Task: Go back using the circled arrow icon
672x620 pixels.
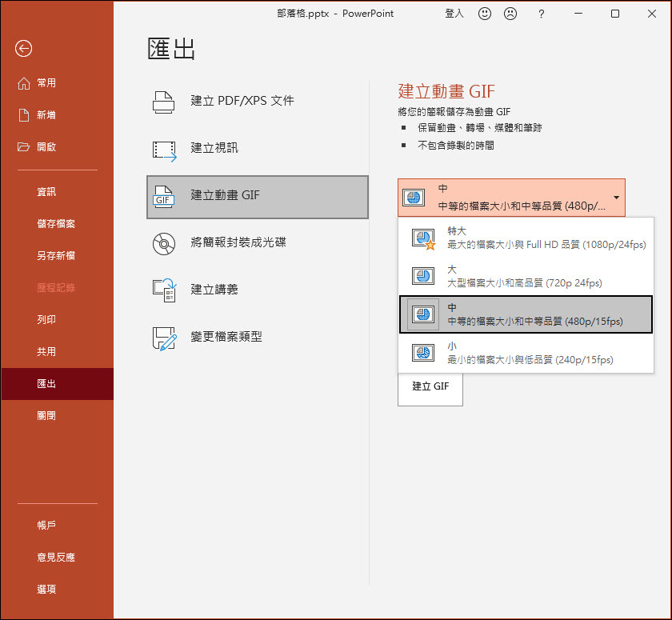Action: pos(23,49)
